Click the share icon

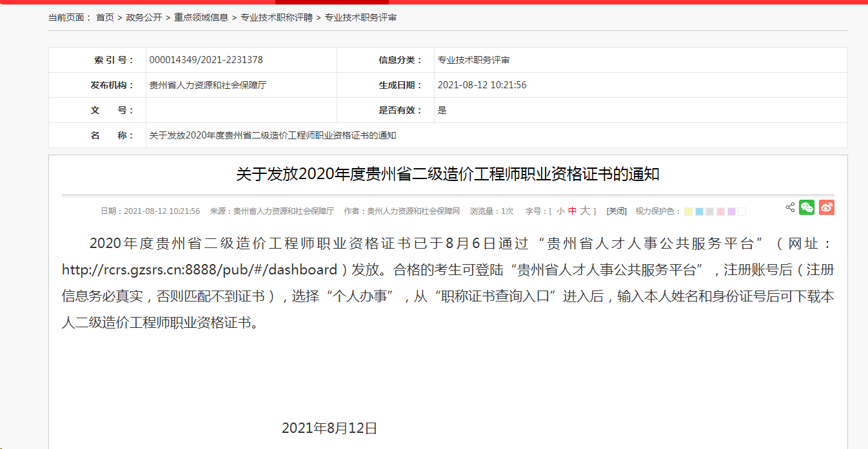tap(790, 207)
